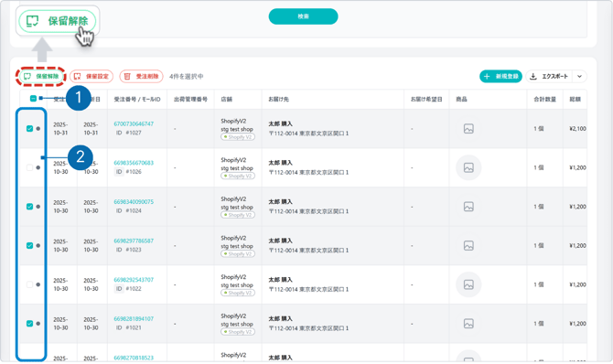This screenshot has height=364, width=613.
Task: Open product image placeholder for order #1021
Action: (x=468, y=324)
